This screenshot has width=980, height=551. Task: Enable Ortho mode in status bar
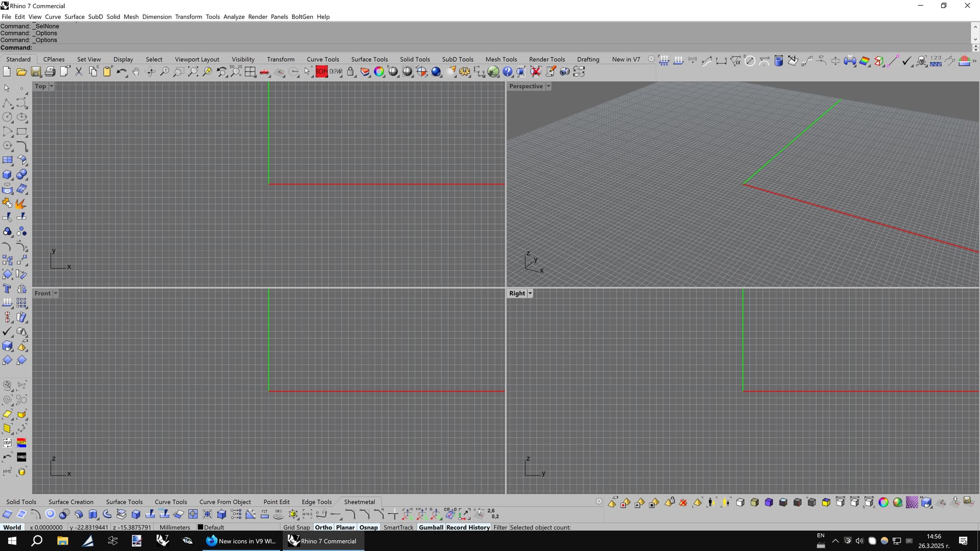tap(323, 527)
